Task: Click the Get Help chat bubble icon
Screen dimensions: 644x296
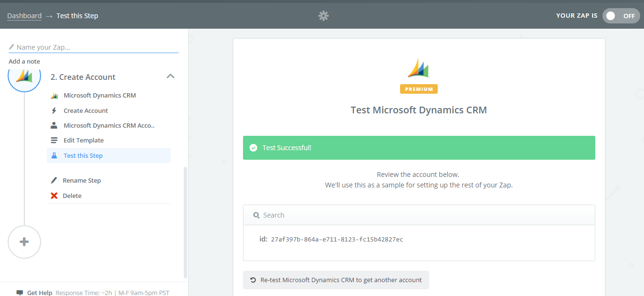Action: point(20,293)
